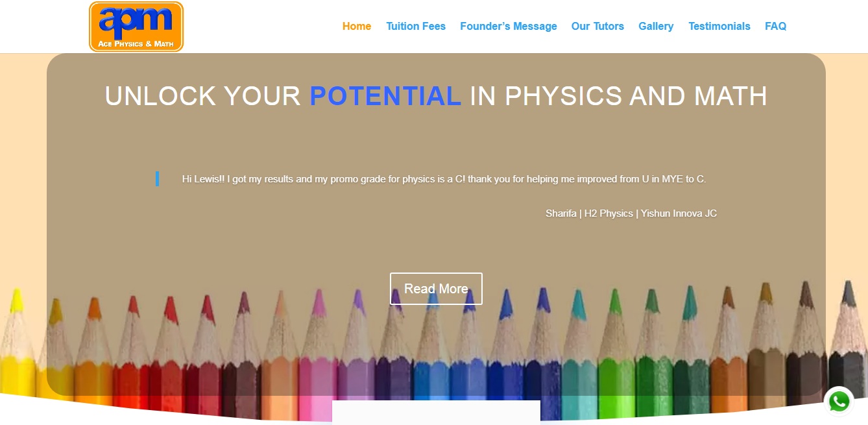Click the yellow pencil tip at the far left
This screenshot has width=868, height=425.
[17, 300]
